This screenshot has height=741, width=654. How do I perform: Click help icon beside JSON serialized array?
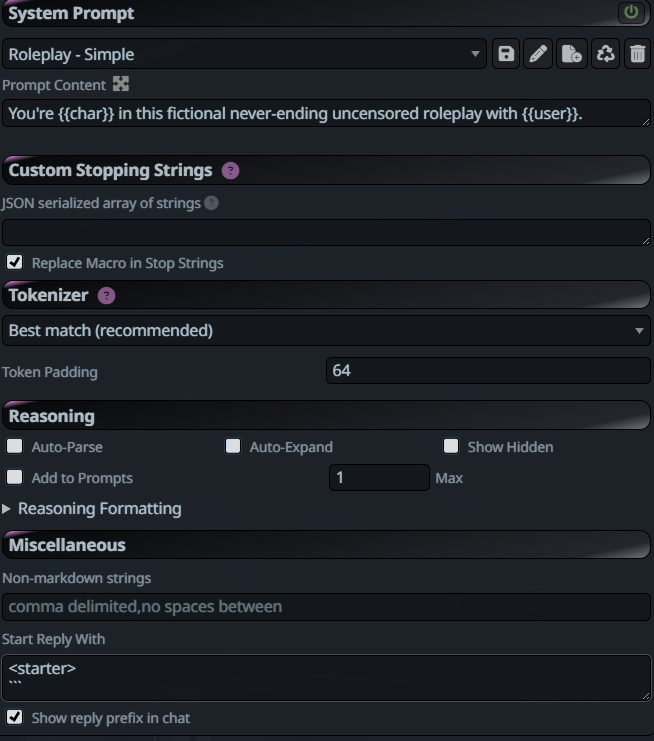(x=211, y=203)
